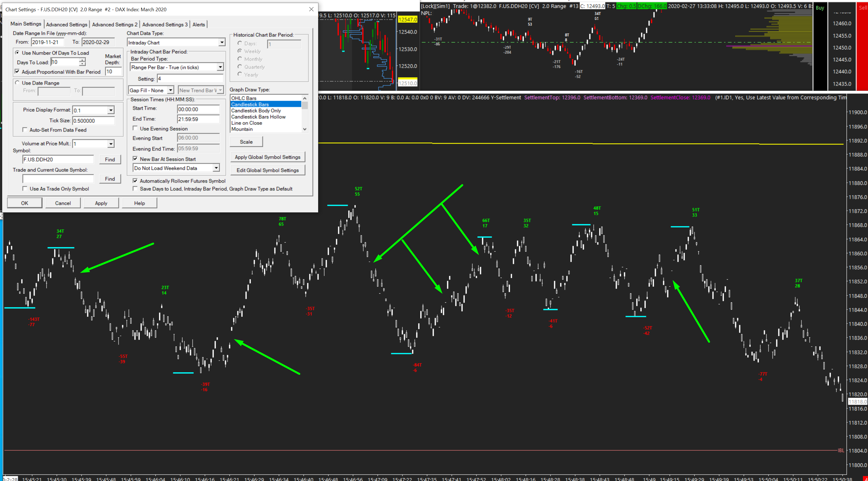Image resolution: width=868 pixels, height=481 pixels.
Task: Click the red Sell button
Action: (x=862, y=8)
